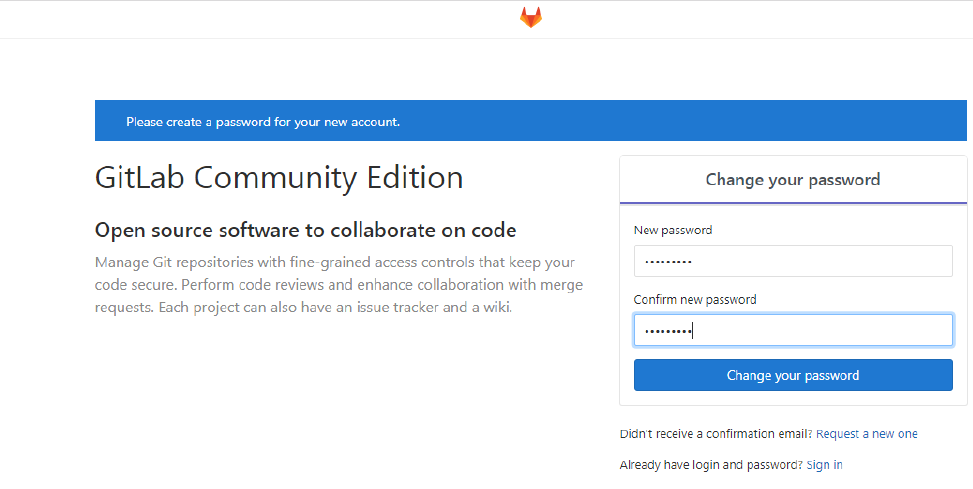
Task: Click the GitLab fox logo
Action: (x=530, y=18)
